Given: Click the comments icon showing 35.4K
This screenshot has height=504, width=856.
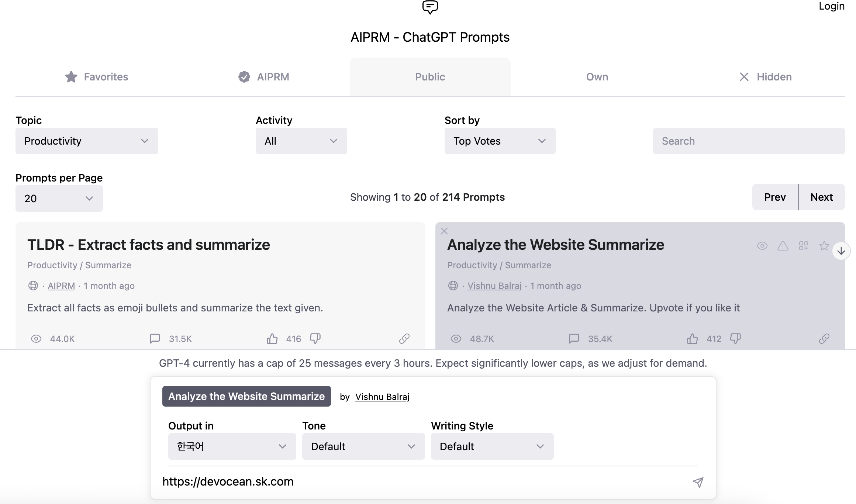Looking at the screenshot, I should point(574,339).
